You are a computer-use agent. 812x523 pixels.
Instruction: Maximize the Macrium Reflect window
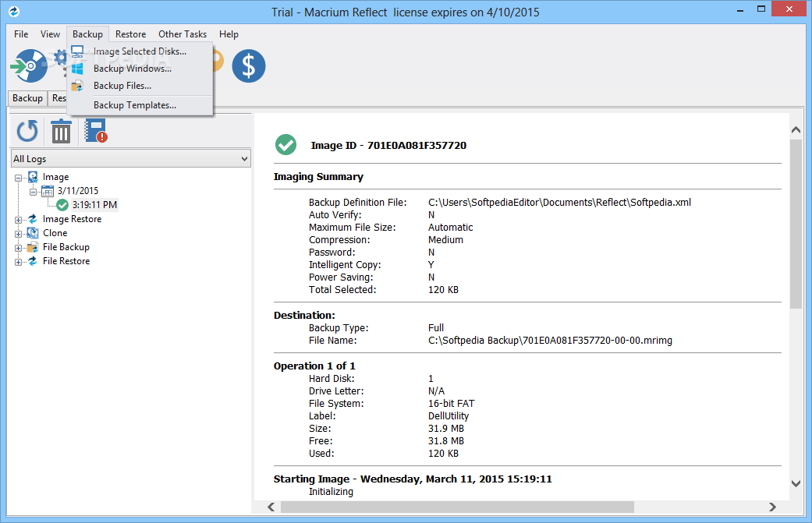761,9
